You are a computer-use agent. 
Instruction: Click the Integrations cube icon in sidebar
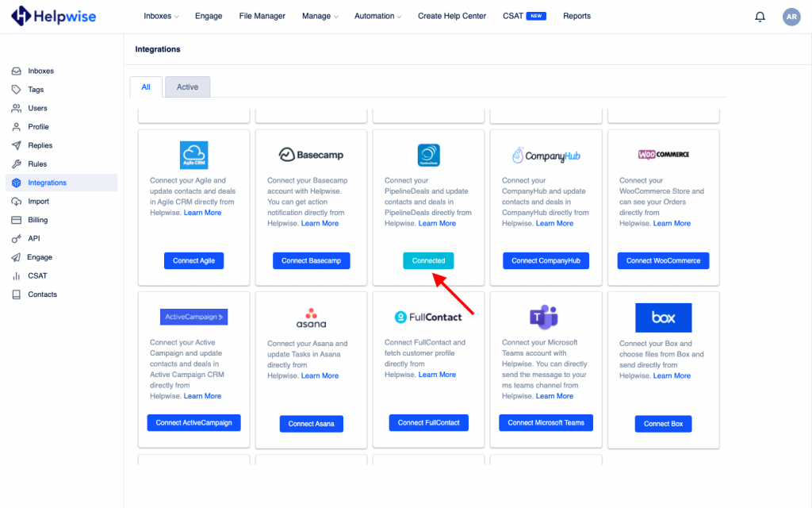pos(17,183)
